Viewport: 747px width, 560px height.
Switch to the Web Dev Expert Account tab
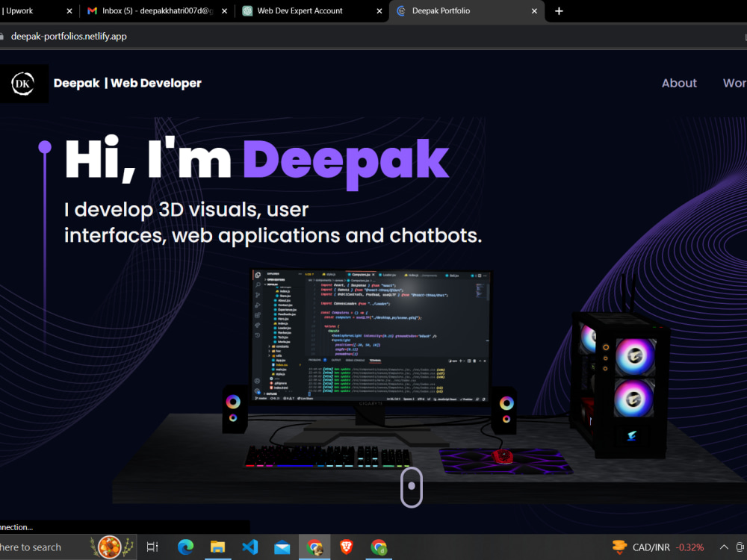[x=302, y=11]
